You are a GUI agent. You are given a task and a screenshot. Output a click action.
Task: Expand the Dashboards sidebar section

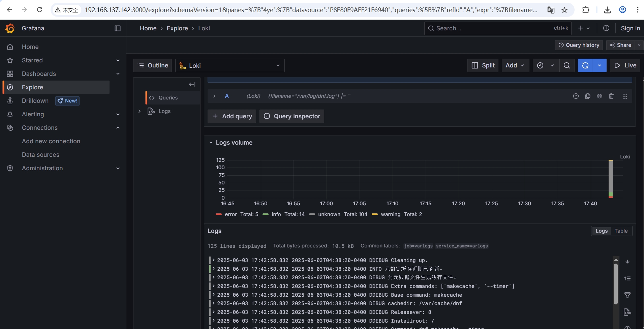click(118, 74)
